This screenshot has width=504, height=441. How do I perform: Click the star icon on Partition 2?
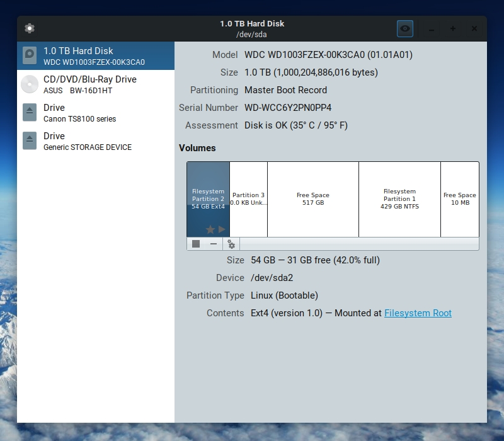(210, 229)
